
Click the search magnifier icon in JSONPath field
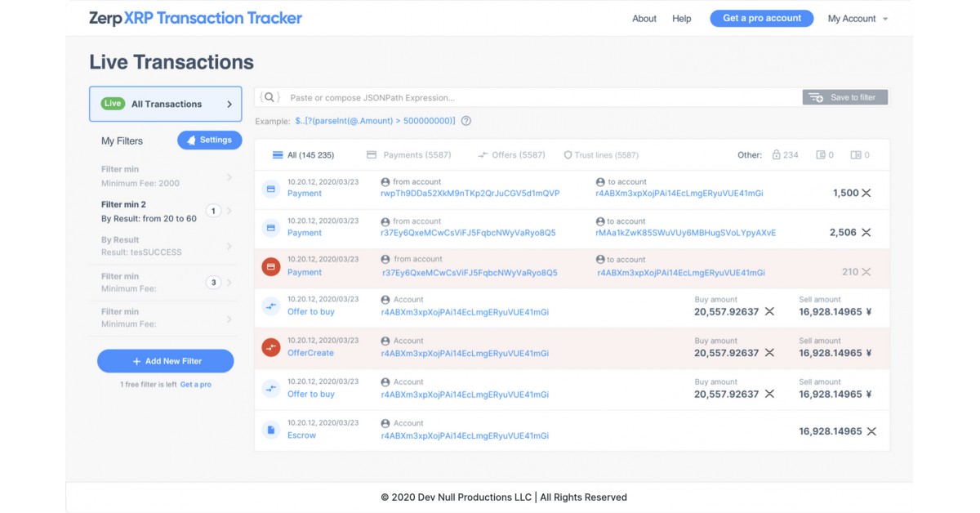point(269,97)
